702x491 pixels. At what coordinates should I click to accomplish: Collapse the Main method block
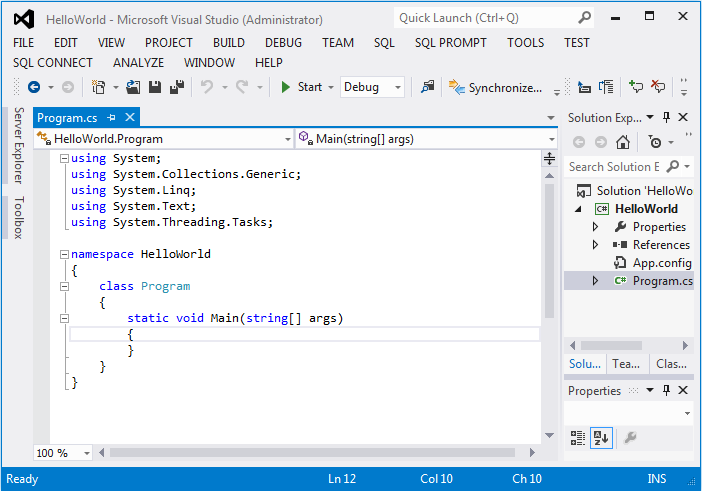coord(64,319)
